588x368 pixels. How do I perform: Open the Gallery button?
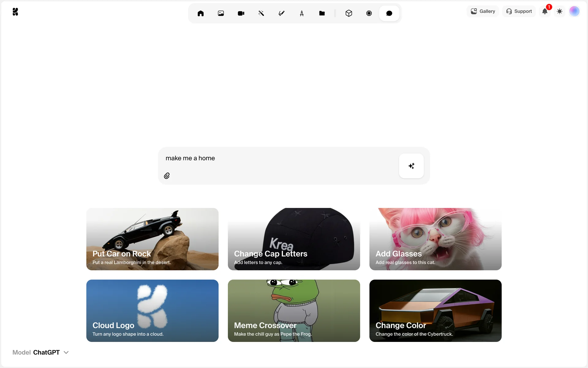click(483, 11)
